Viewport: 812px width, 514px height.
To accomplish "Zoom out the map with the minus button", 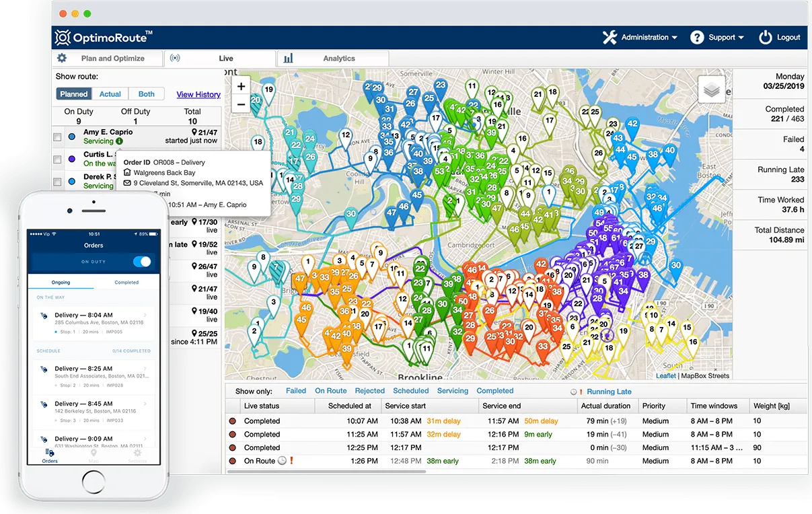I will [242, 104].
